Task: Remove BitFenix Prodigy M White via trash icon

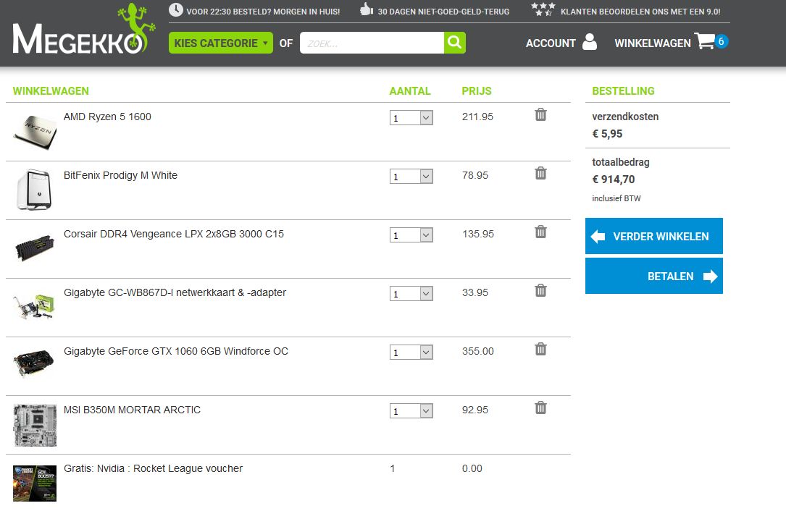Action: point(540,173)
